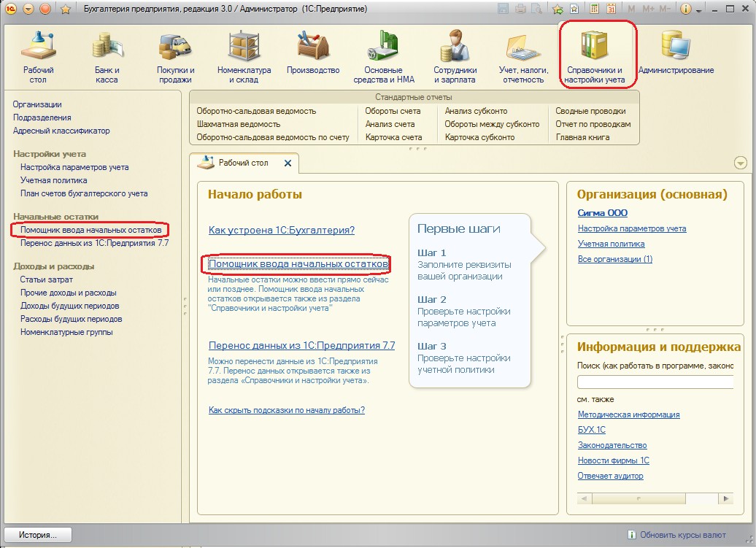Click the M+ memory button
The height and width of the screenshot is (548, 756).
(647, 9)
